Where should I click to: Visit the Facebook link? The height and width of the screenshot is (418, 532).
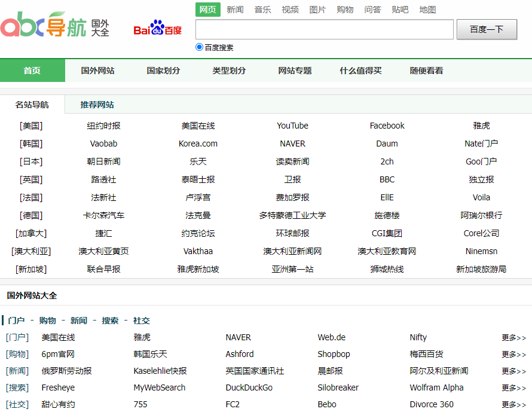387,126
